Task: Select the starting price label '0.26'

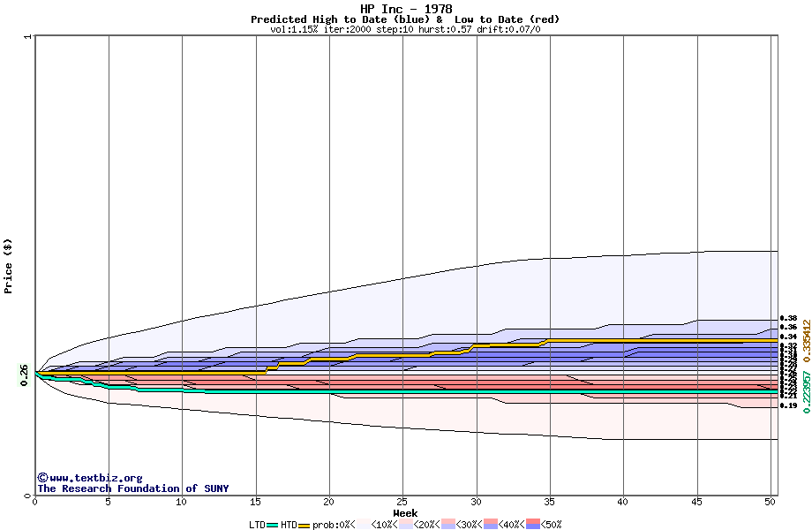Action: (x=25, y=375)
